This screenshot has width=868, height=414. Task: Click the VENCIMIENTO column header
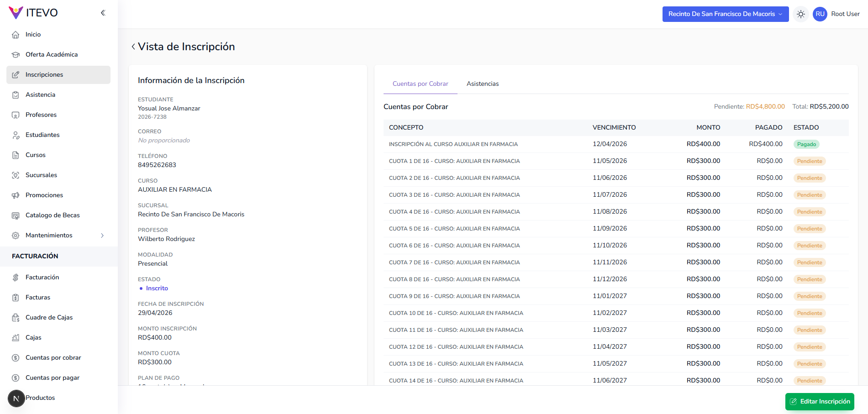tap(614, 128)
